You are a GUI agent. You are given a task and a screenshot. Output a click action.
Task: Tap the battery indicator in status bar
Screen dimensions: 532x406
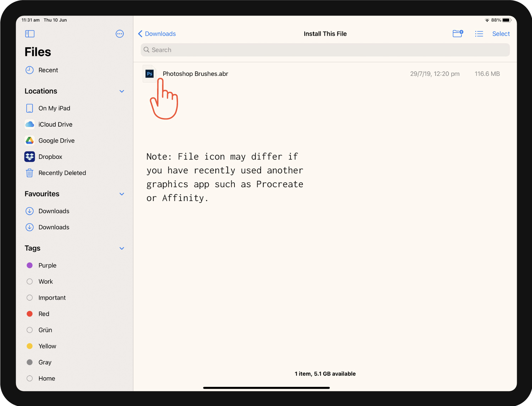[x=507, y=20]
